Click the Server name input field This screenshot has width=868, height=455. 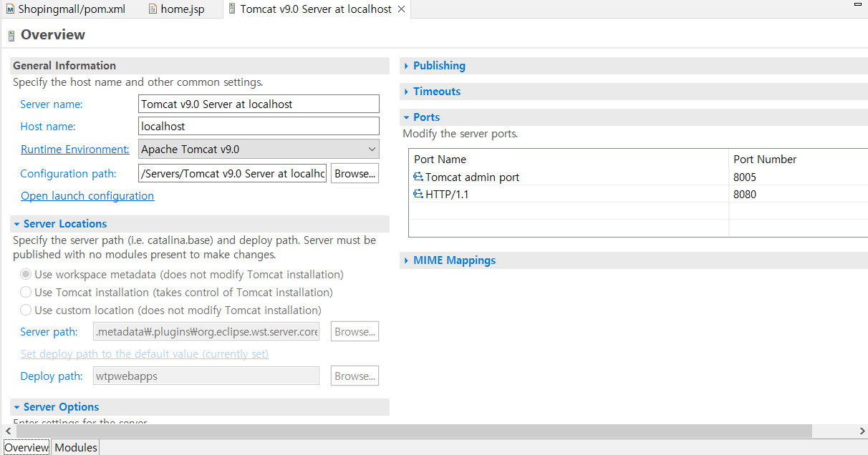point(259,104)
